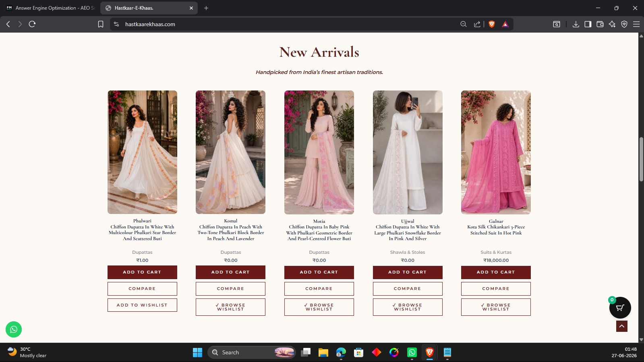Open a new browser tab
The image size is (644, 362).
[x=206, y=8]
